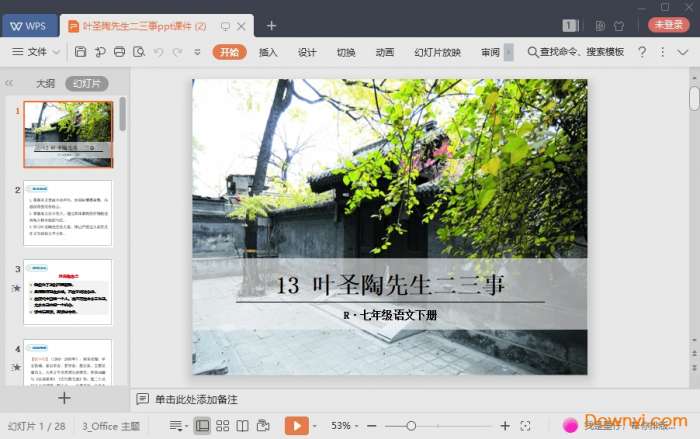The width and height of the screenshot is (700, 439).
Task: Click the animation star icon beside slide 3
Action: (17, 288)
